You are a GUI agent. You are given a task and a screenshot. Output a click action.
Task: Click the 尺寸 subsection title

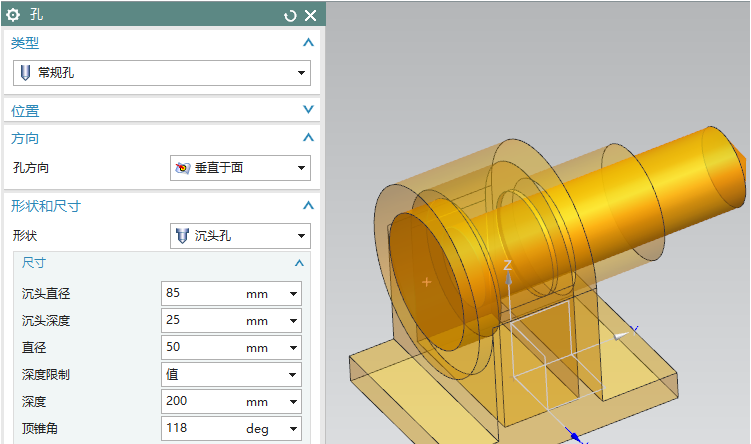pos(34,263)
